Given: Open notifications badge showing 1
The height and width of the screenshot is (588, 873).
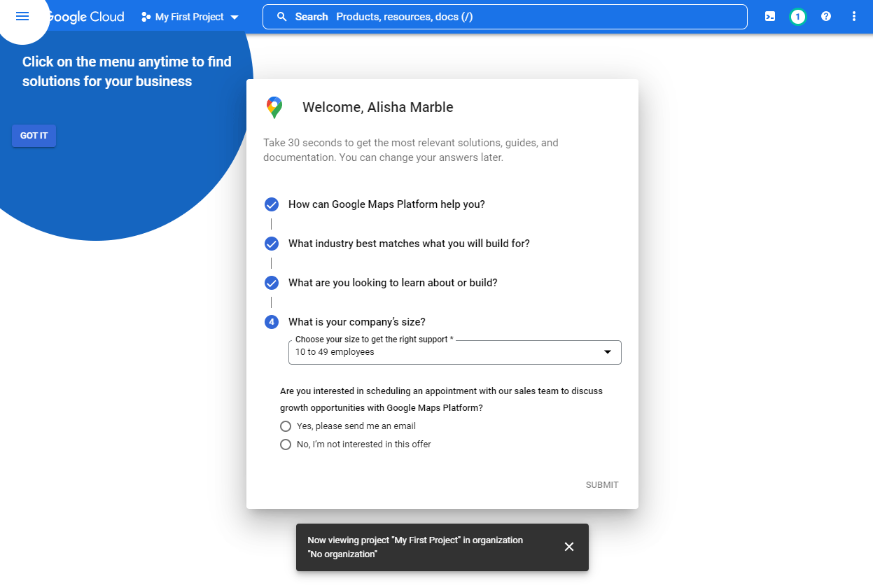Looking at the screenshot, I should point(797,17).
